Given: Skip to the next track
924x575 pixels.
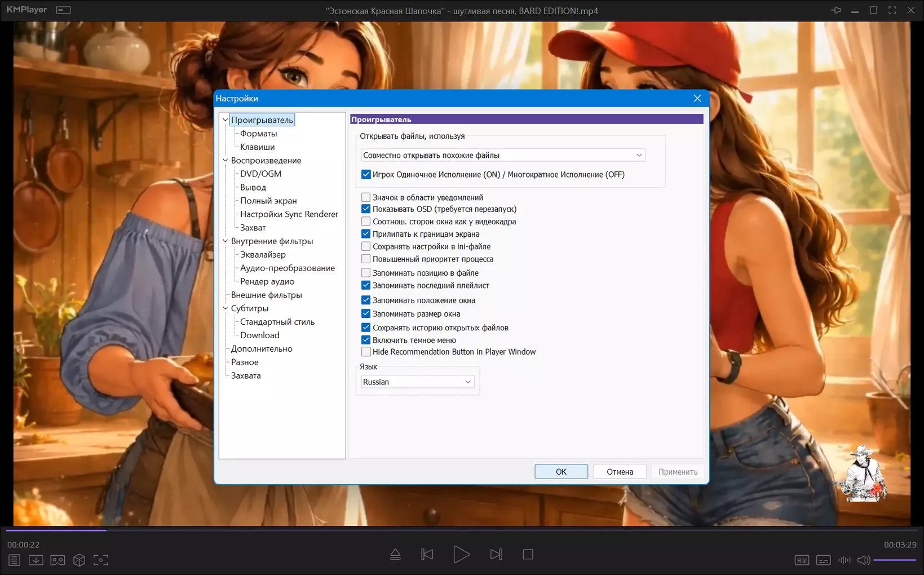Looking at the screenshot, I should [496, 555].
